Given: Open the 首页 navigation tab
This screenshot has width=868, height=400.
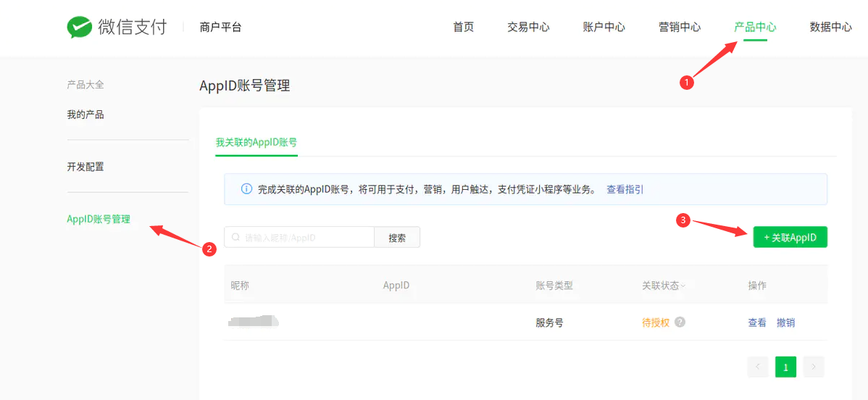Looking at the screenshot, I should tap(463, 27).
